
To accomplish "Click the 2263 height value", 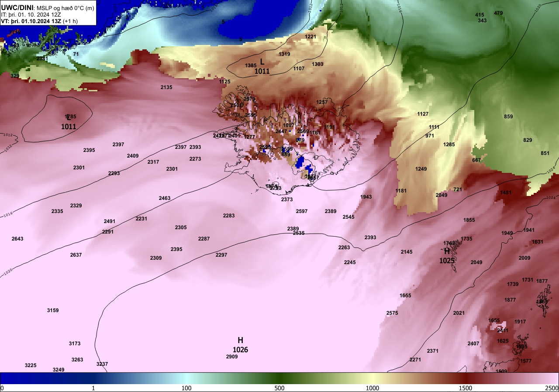I will click(x=344, y=248).
